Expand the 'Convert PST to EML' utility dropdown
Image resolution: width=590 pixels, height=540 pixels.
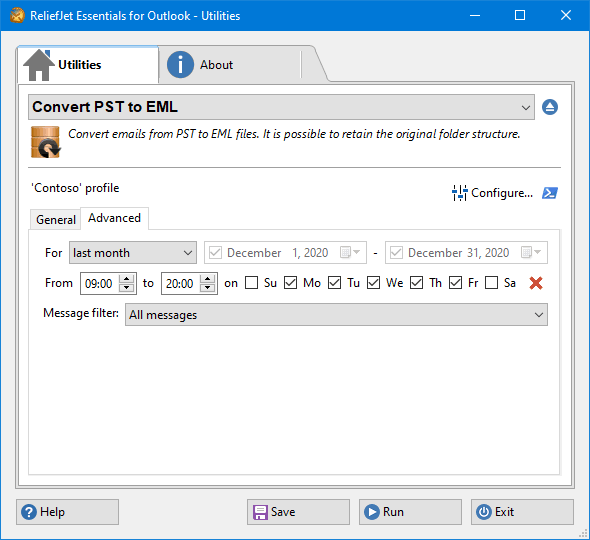281,107
